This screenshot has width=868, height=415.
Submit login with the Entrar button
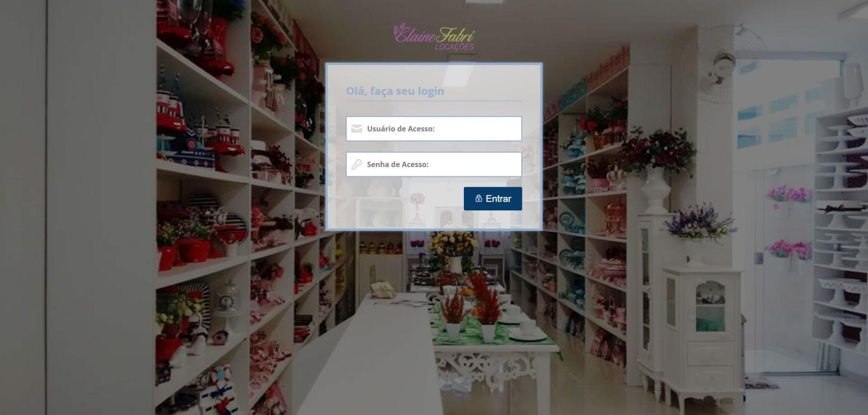click(493, 199)
